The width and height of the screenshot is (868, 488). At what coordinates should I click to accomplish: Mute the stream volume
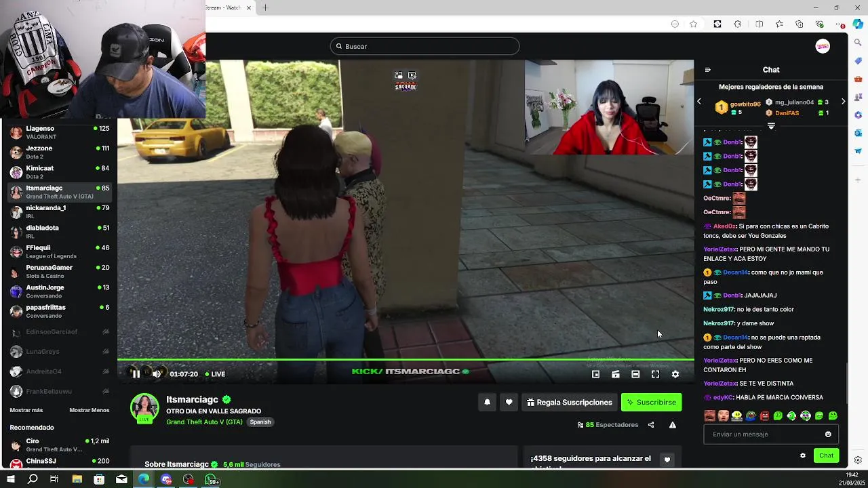(x=157, y=374)
